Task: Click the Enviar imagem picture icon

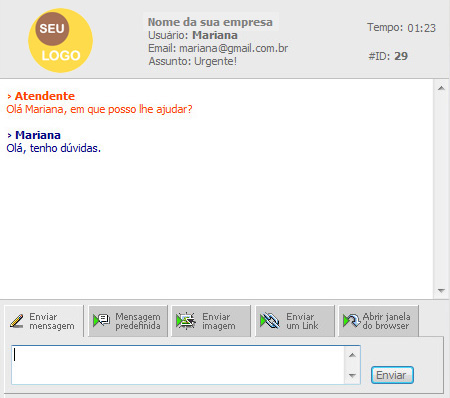Action: point(186,321)
